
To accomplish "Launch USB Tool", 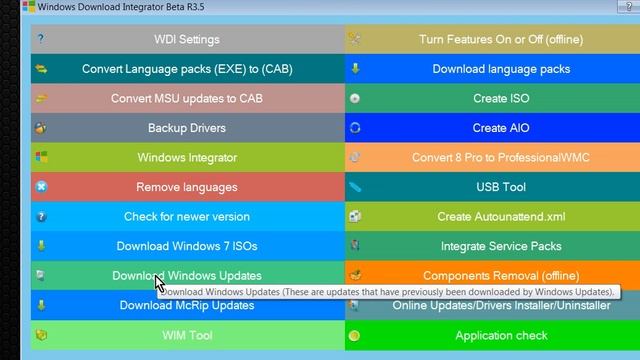I will pos(492,187).
